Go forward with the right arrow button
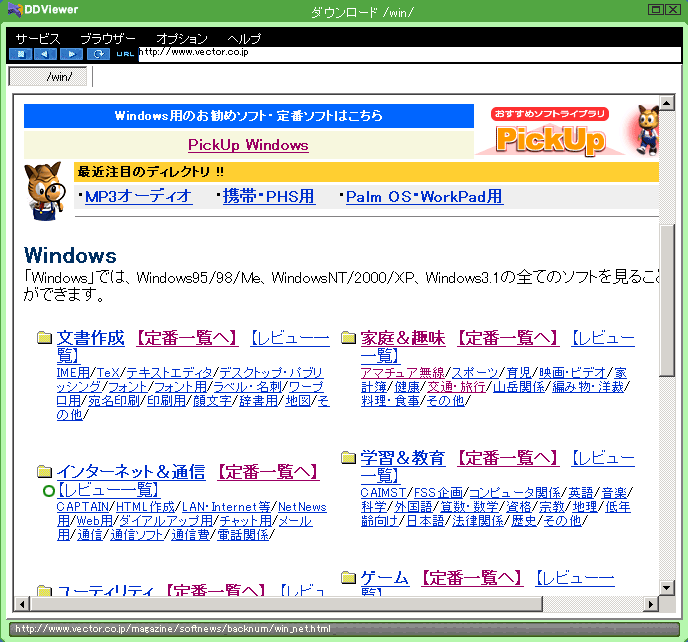The height and width of the screenshot is (642, 688). (72, 54)
